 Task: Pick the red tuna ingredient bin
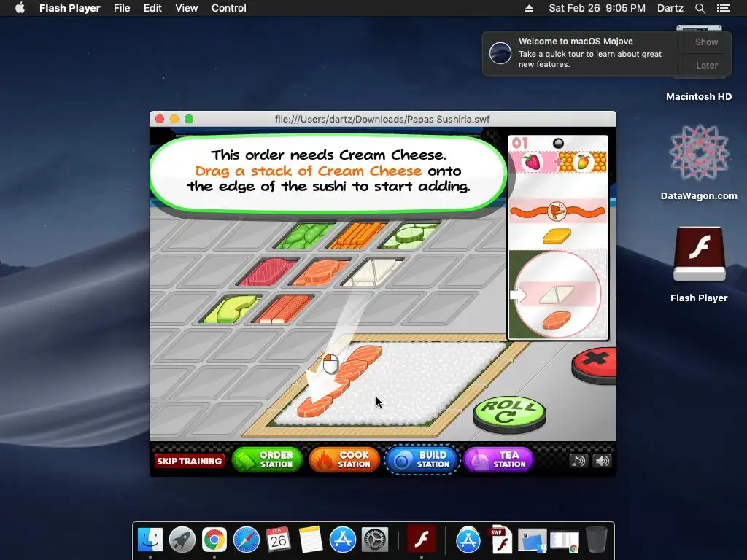tap(267, 272)
